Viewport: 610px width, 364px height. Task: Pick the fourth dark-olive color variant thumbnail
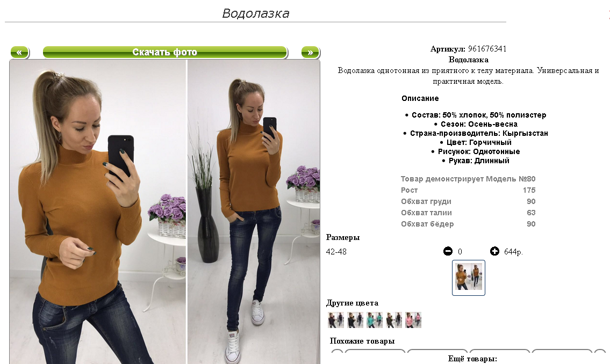point(394,320)
